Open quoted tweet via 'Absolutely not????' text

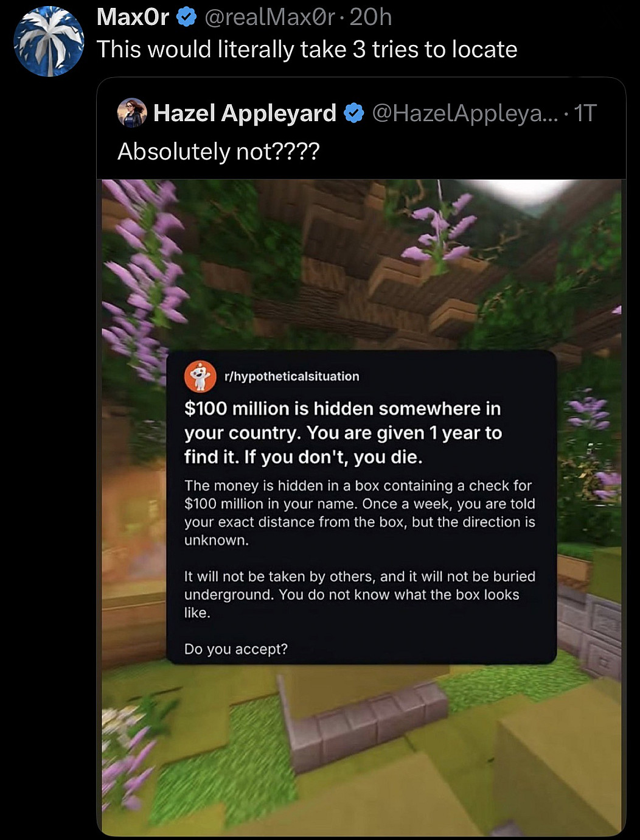click(x=218, y=151)
